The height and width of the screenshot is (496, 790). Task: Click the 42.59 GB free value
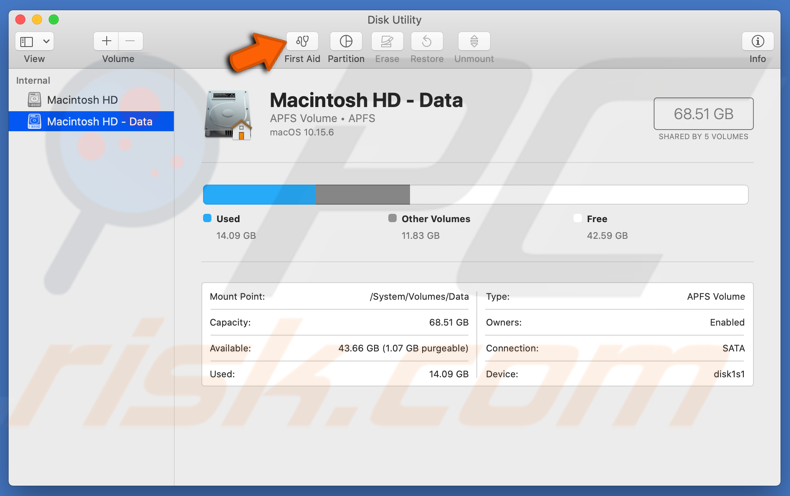(x=607, y=236)
